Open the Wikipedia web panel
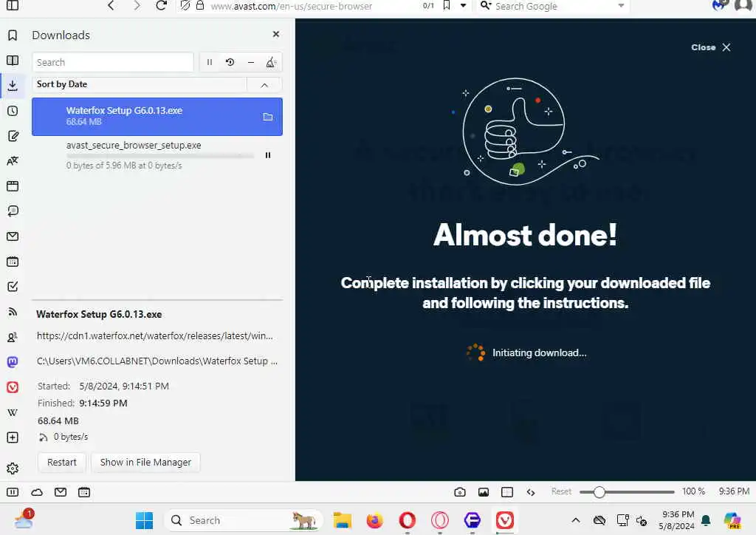Image resolution: width=756 pixels, height=535 pixels. tap(13, 412)
